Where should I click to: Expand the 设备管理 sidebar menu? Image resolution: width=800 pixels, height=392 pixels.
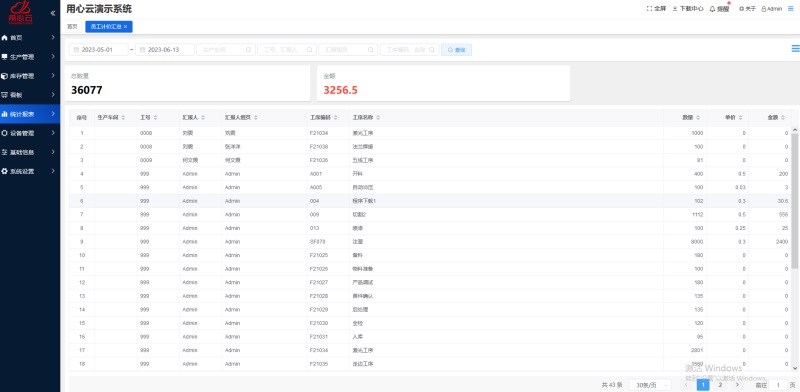click(x=53, y=133)
